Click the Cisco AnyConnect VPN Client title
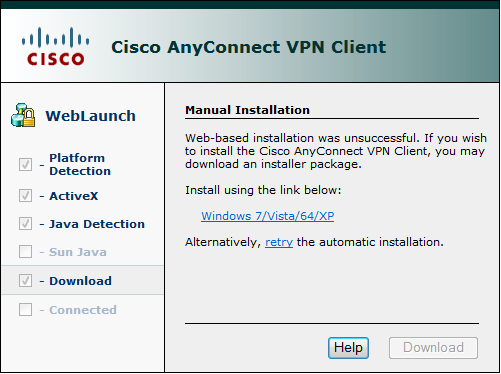Viewport: 501px width, 374px height. [x=249, y=47]
